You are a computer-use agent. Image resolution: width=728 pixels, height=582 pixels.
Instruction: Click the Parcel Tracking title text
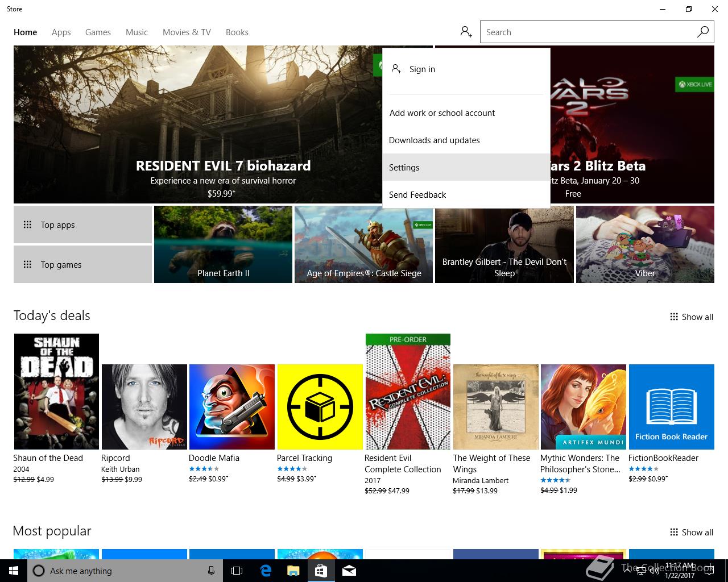click(x=304, y=458)
